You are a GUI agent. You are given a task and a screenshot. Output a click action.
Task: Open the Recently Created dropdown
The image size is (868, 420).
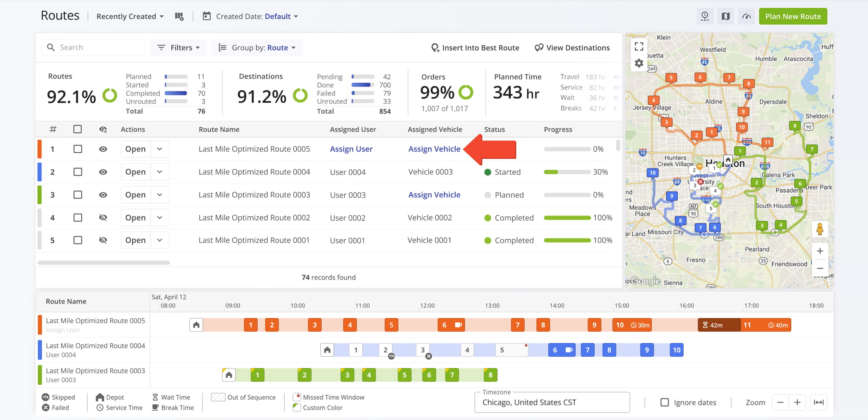(x=130, y=17)
